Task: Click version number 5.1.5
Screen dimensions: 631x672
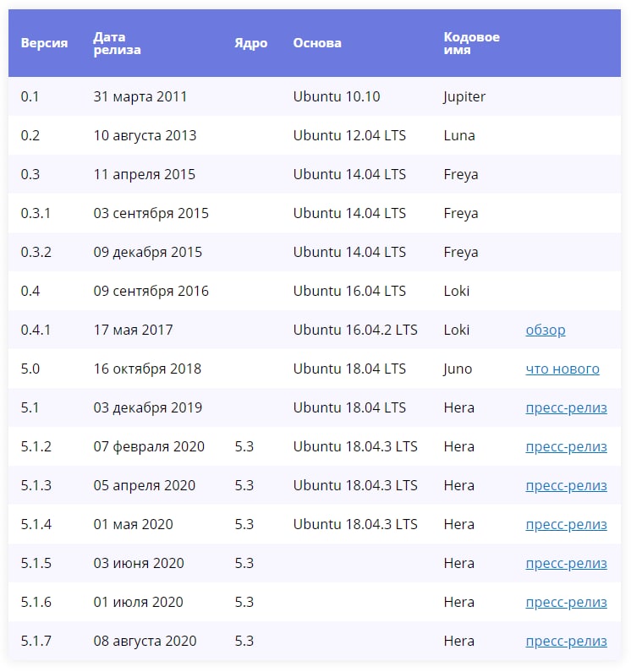Action: 36,563
